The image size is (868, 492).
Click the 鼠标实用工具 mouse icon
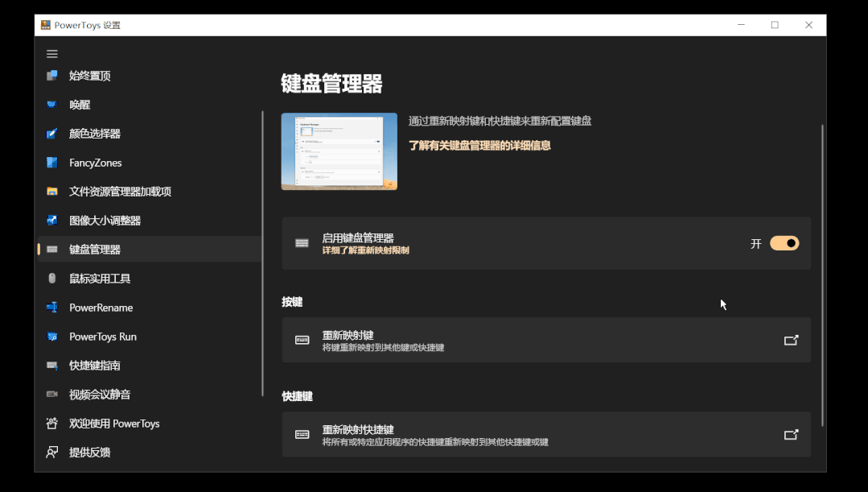[x=52, y=278]
